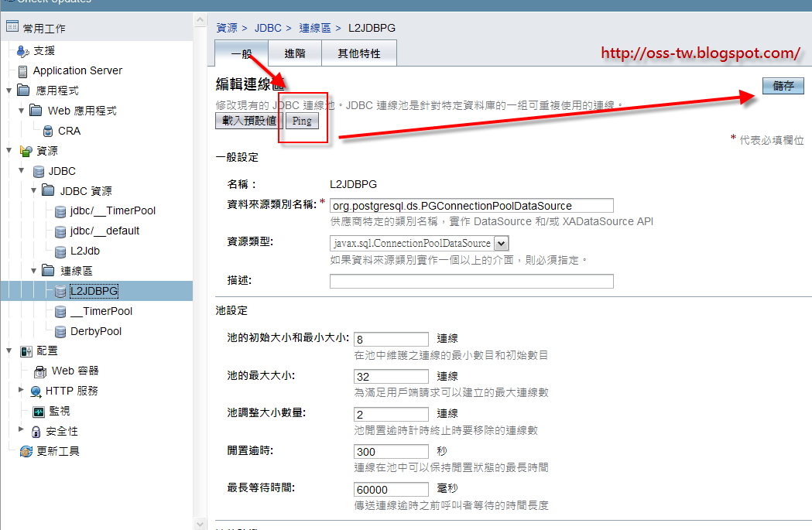Click the jdbc/__default resource icon
The image size is (812, 530).
pyautogui.click(x=60, y=231)
